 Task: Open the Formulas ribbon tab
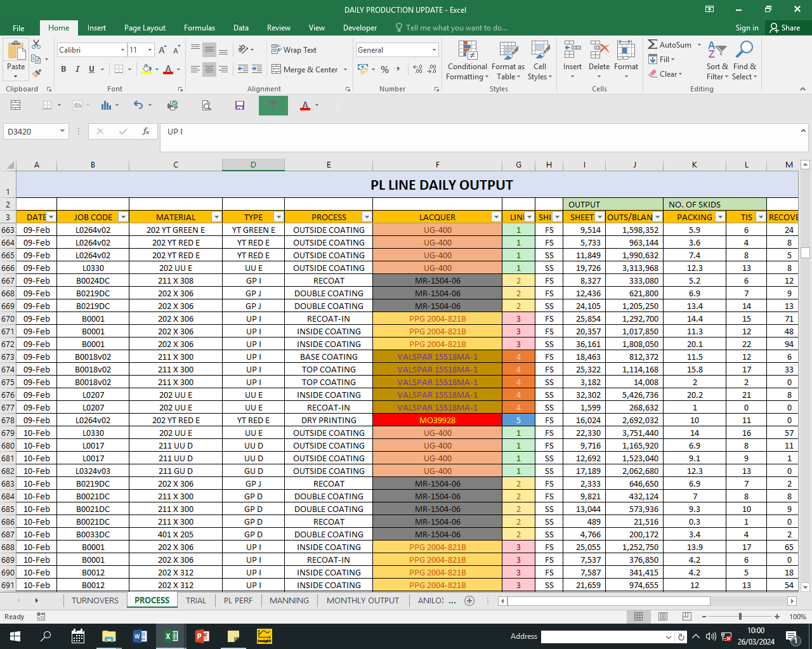[199, 28]
